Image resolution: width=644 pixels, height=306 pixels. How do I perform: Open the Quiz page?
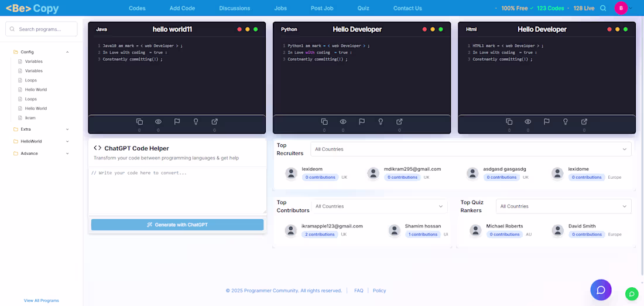pos(363,8)
